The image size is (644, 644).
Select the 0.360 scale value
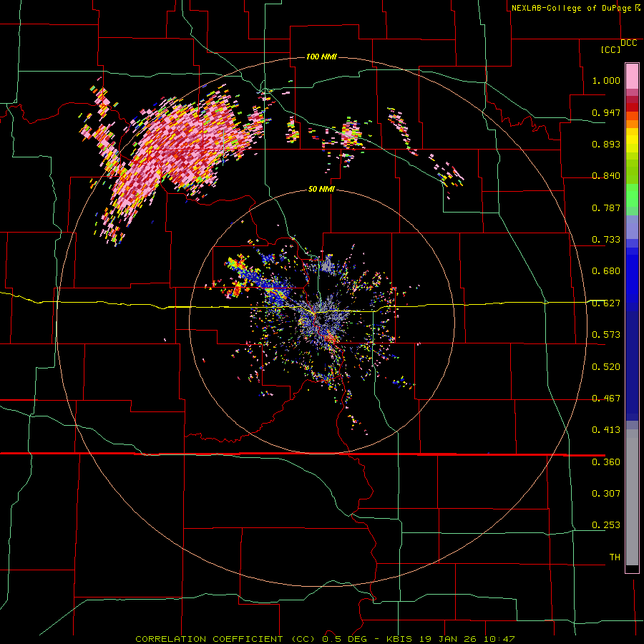tap(606, 462)
